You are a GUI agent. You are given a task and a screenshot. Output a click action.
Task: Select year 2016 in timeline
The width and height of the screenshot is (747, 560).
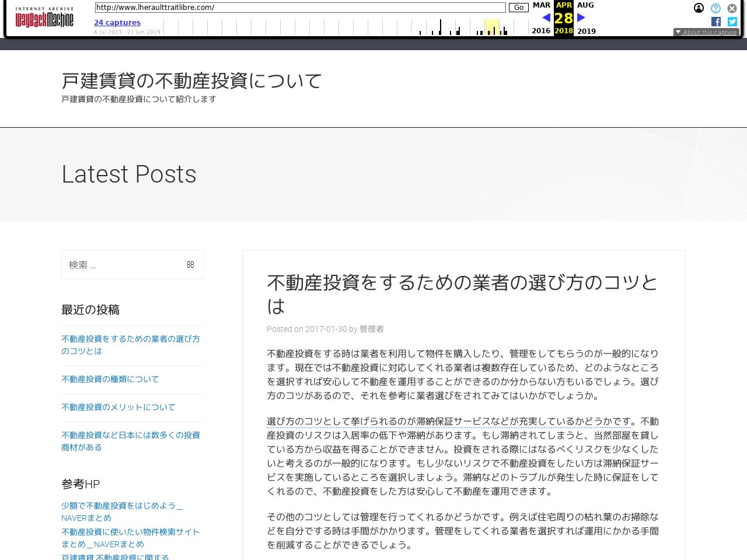541,31
